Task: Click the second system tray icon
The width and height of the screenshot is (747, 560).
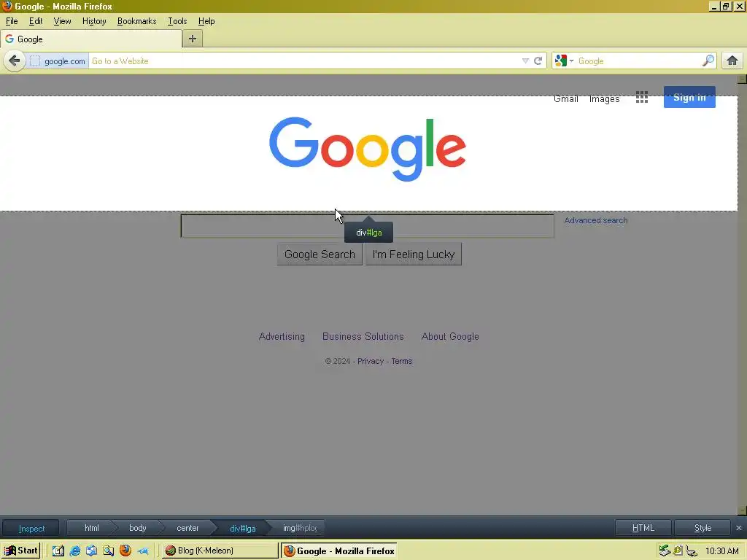Action: [678, 551]
